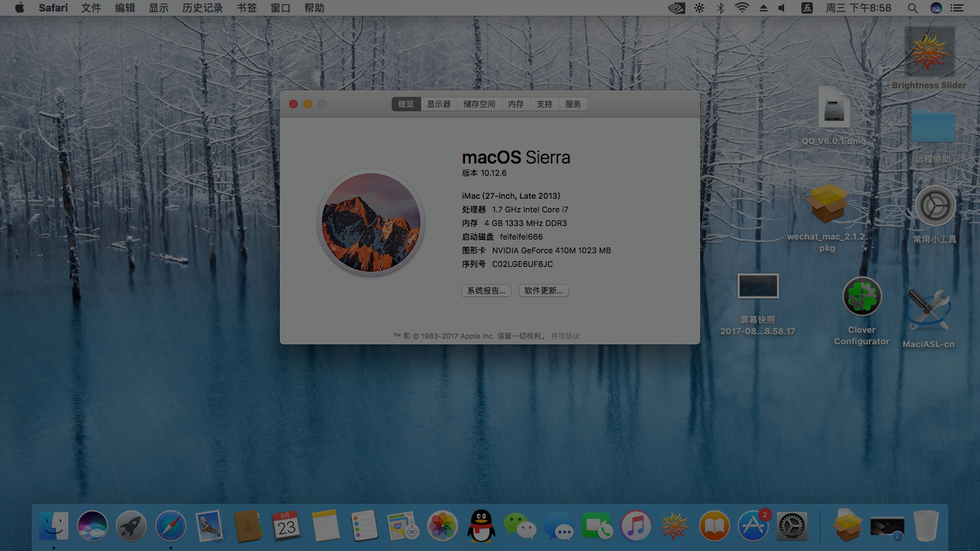The width and height of the screenshot is (980, 551).
Task: Open brightness sun icon in menu bar
Action: [x=699, y=8]
